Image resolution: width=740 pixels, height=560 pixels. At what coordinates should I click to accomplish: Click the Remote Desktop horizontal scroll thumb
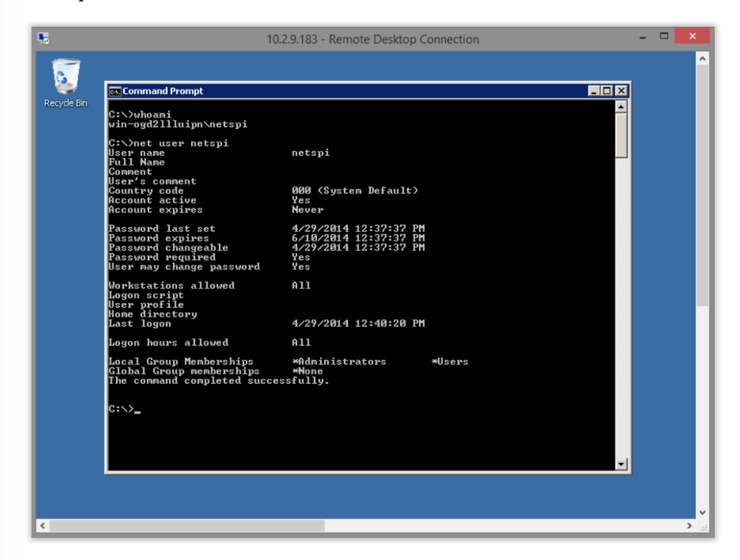pyautogui.click(x=187, y=526)
